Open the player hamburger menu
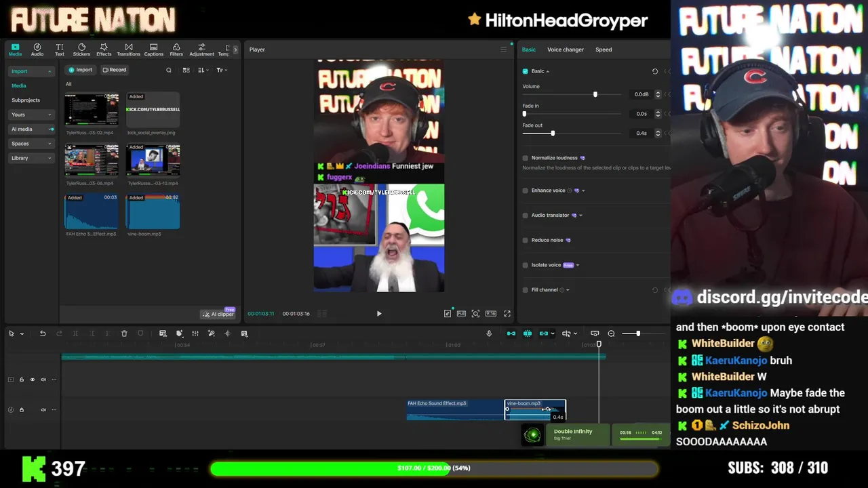Screen dimensions: 868x488 click(x=503, y=49)
